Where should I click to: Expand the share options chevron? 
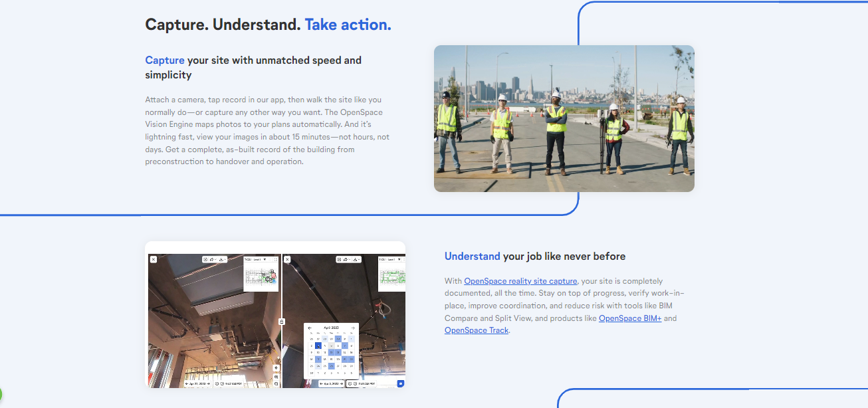tap(216, 259)
